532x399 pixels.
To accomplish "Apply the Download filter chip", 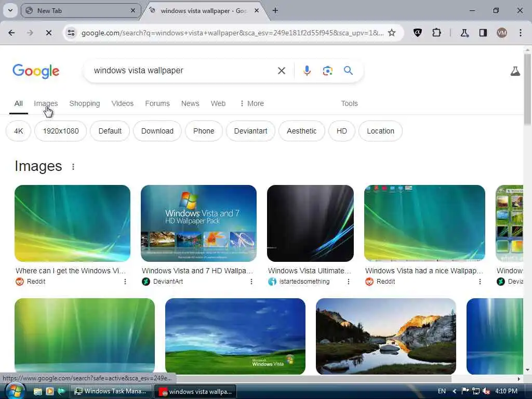I will (x=157, y=131).
